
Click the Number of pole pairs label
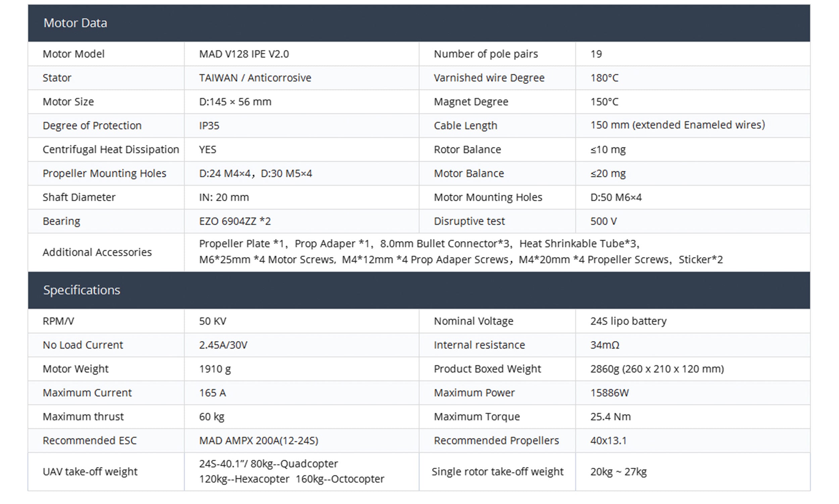(486, 54)
